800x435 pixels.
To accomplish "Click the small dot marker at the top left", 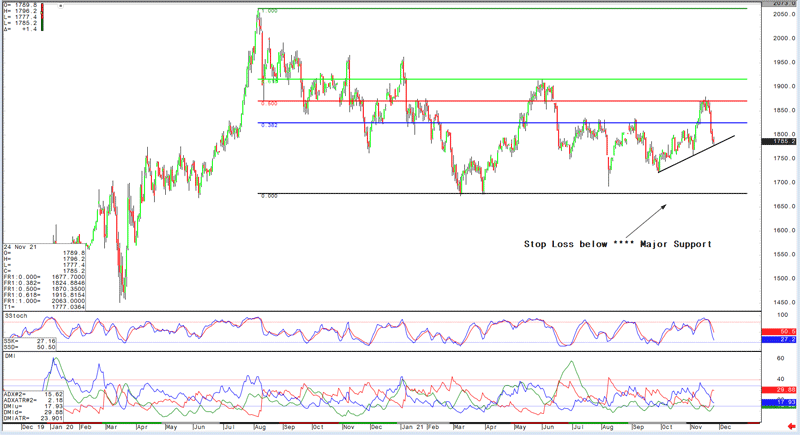I will tap(61, 7).
